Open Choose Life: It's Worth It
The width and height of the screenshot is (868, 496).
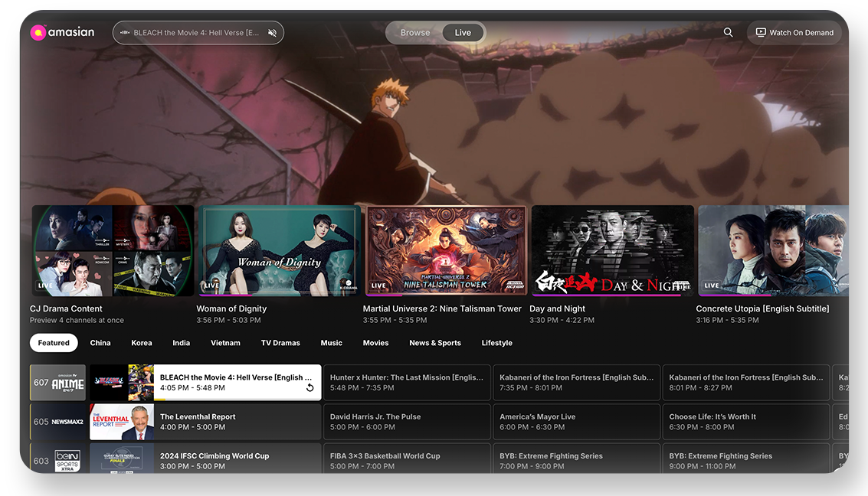coord(746,422)
